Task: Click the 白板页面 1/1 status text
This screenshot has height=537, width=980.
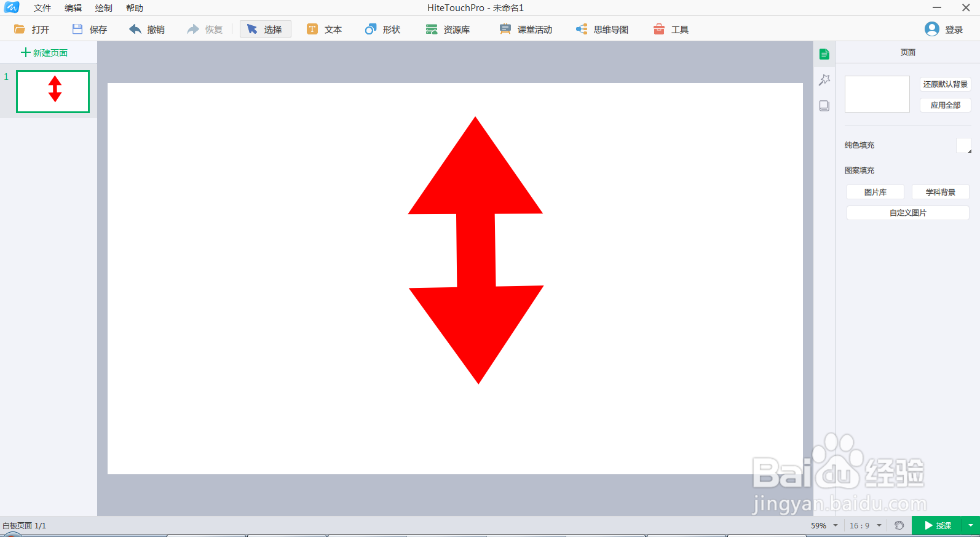Action: (24, 526)
